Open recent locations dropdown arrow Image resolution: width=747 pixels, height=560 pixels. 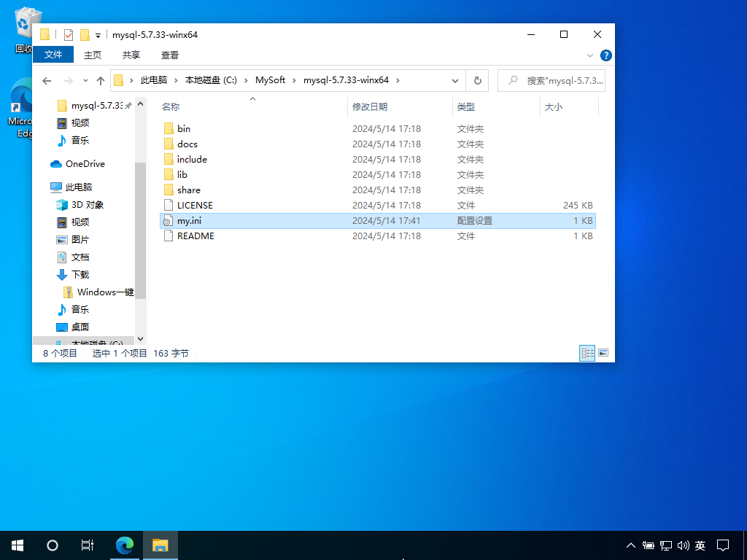click(85, 80)
